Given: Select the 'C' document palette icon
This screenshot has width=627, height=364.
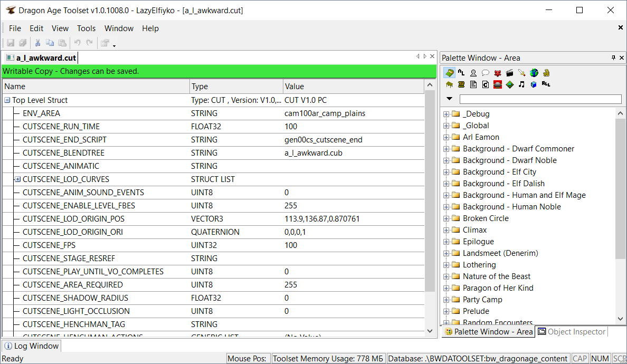Looking at the screenshot, I should click(x=486, y=84).
